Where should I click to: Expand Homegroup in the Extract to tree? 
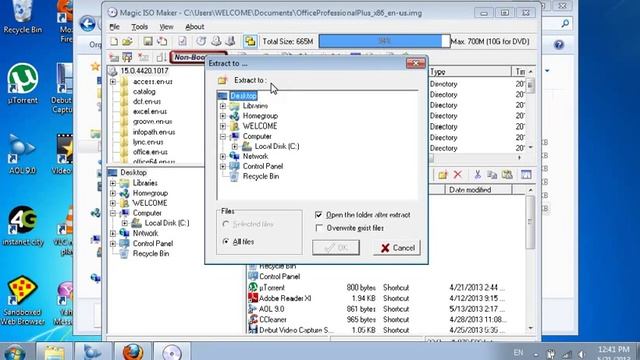tap(223, 116)
